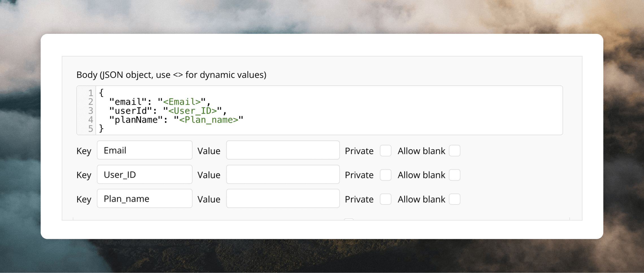The height and width of the screenshot is (273, 644).
Task: Enable Private checkbox for Email key
Action: [x=386, y=151]
